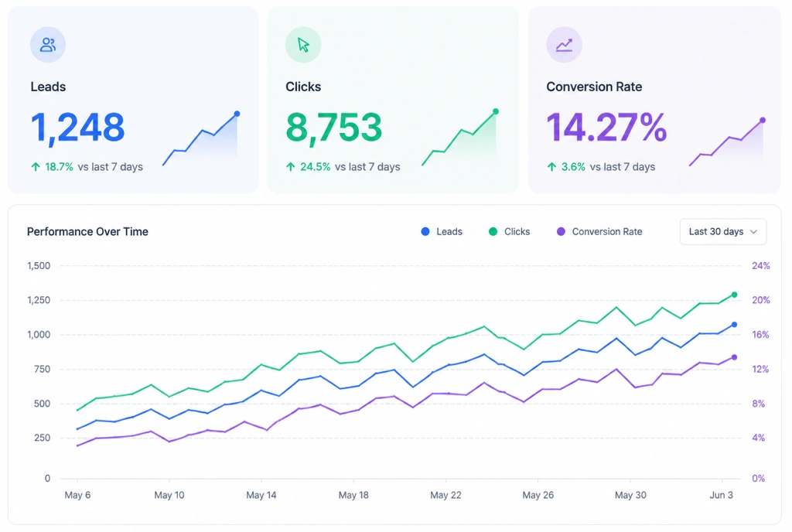Click the blue legend dot for Leads
The height and width of the screenshot is (532, 792).
click(x=425, y=232)
